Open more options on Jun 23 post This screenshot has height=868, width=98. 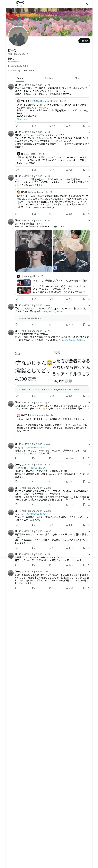(x=89, y=331)
